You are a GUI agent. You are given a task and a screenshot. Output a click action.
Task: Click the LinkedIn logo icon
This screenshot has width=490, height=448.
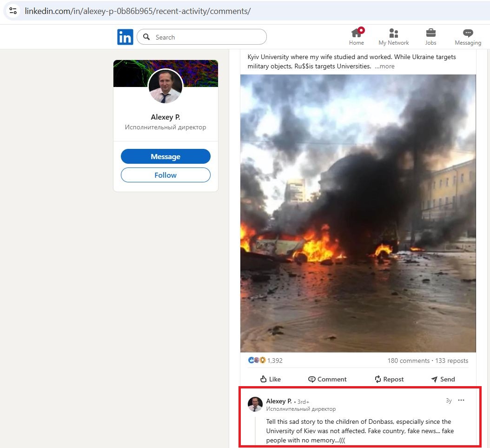125,37
